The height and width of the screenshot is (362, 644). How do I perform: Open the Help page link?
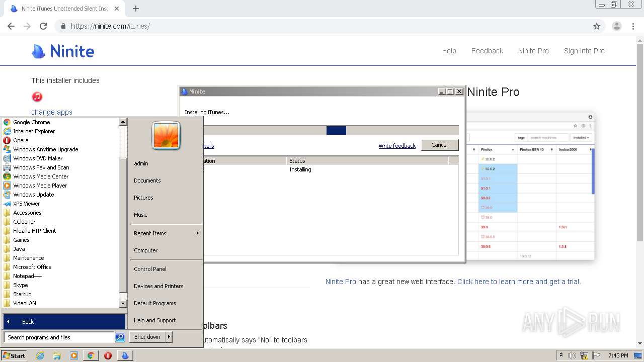click(x=449, y=51)
